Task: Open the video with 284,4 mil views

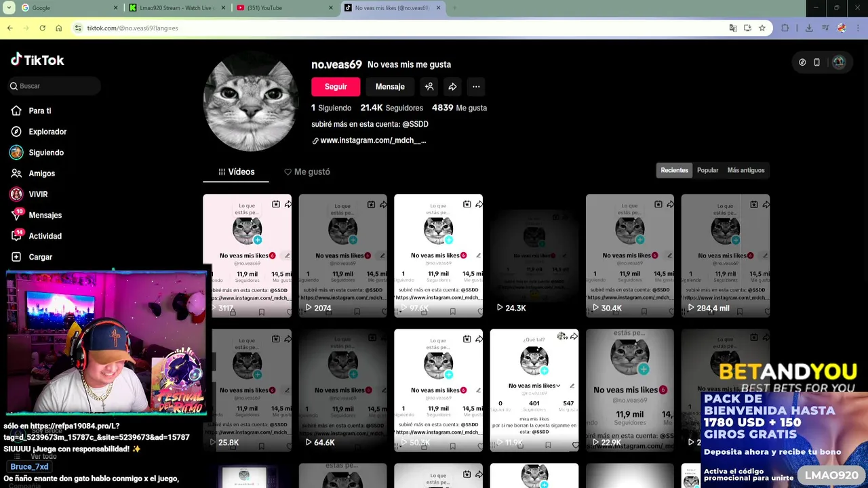Action: click(x=726, y=256)
